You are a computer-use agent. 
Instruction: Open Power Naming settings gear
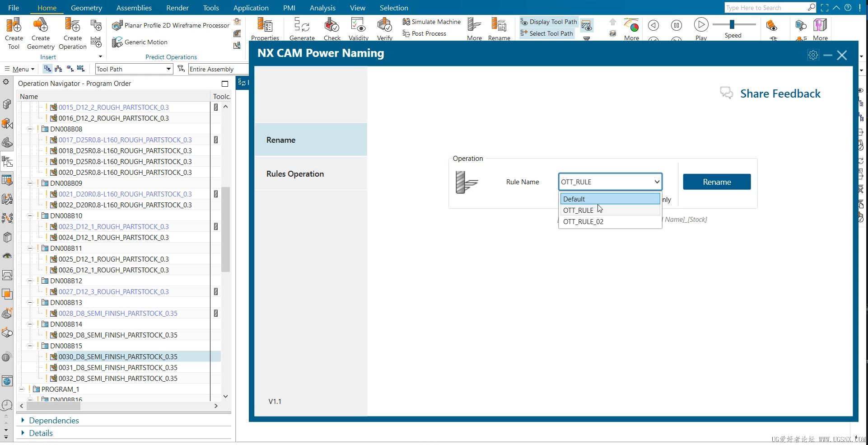813,55
